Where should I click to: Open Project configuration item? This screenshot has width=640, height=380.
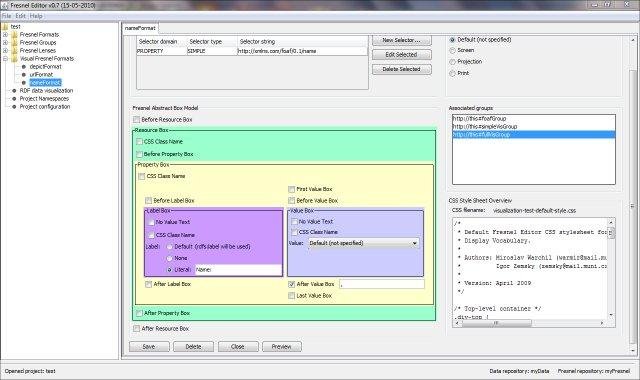[45, 107]
